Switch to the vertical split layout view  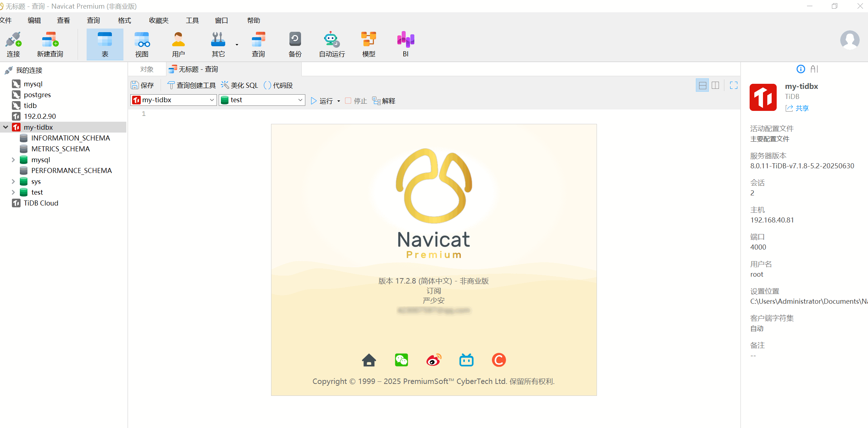click(x=715, y=85)
